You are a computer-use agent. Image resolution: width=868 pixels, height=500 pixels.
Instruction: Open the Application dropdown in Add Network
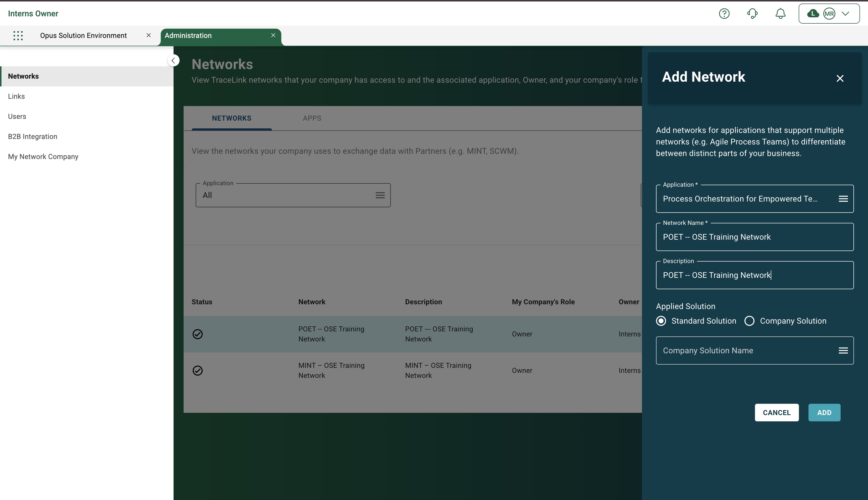coord(754,199)
